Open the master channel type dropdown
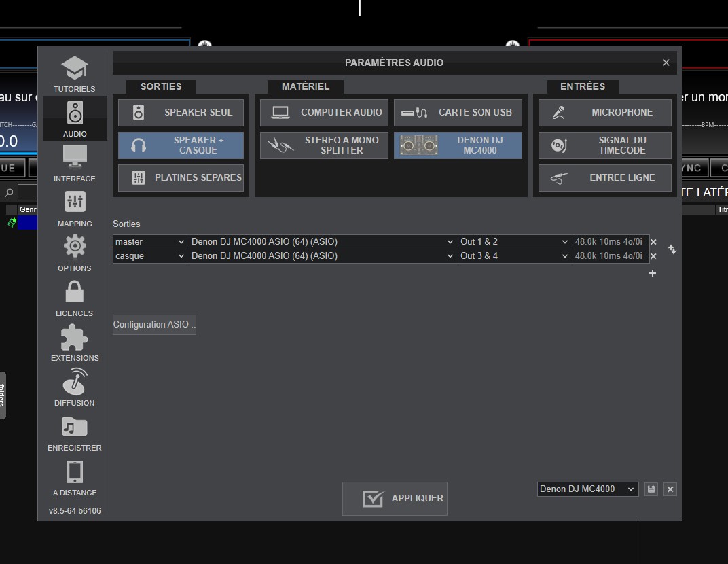This screenshot has width=728, height=564. 151,242
